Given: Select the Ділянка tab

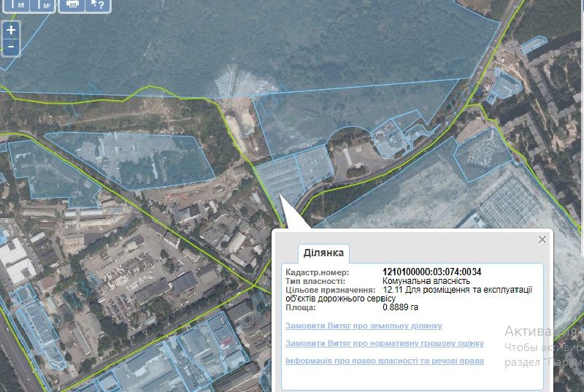Looking at the screenshot, I should pyautogui.click(x=323, y=253).
